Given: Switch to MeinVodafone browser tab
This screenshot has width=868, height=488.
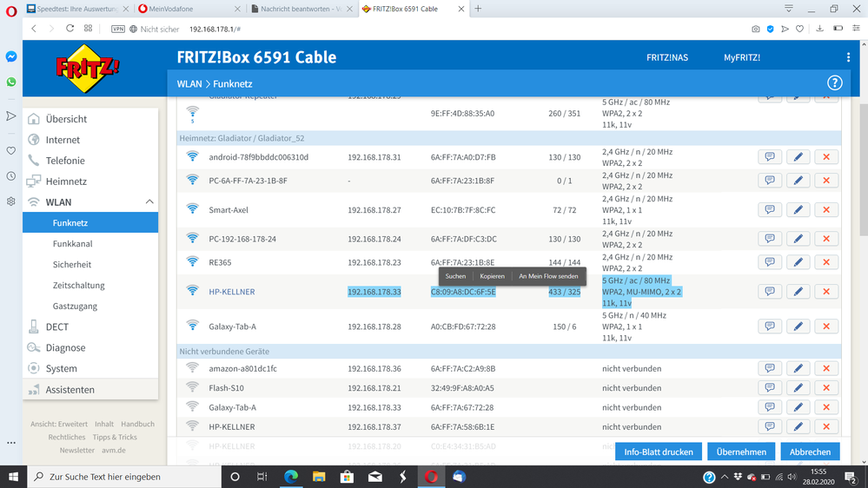Looking at the screenshot, I should pyautogui.click(x=189, y=9).
